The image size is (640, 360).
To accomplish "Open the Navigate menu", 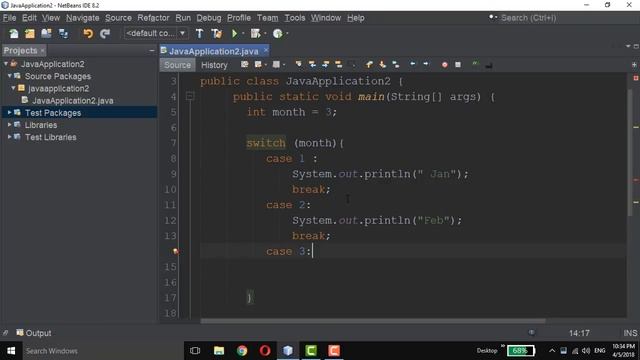I will (x=82, y=18).
